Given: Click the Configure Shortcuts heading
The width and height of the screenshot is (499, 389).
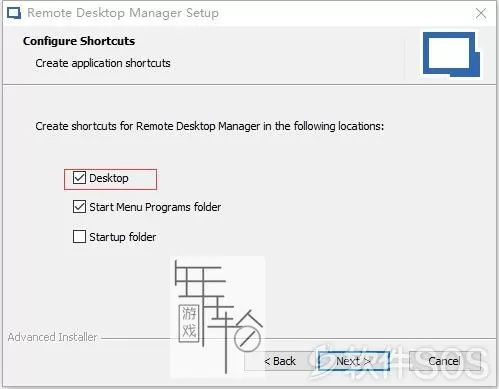Looking at the screenshot, I should coord(79,41).
